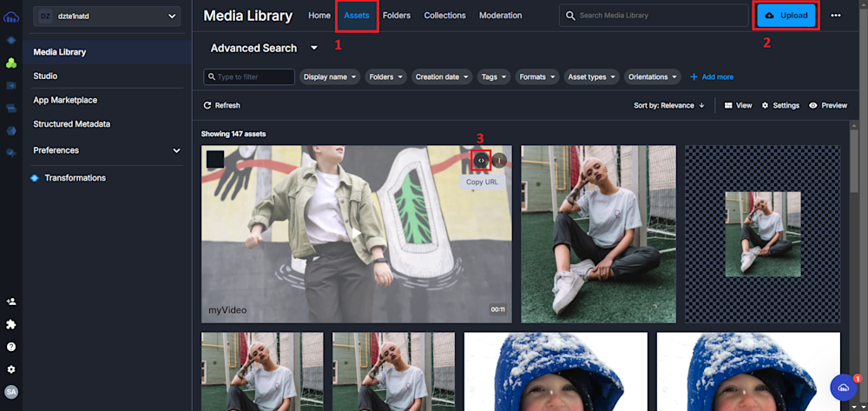Open the puzzle-piece add-ons icon
The width and height of the screenshot is (868, 411).
(x=11, y=325)
